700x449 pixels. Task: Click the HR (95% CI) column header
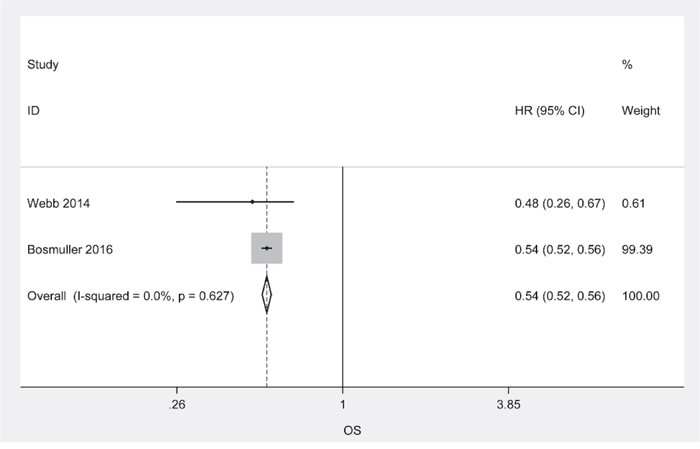[550, 111]
